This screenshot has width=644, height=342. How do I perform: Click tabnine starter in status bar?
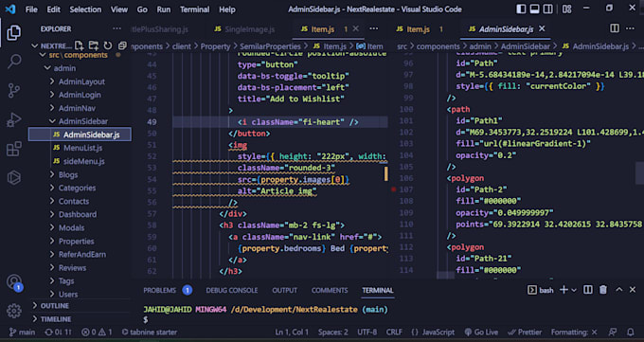coord(149,333)
